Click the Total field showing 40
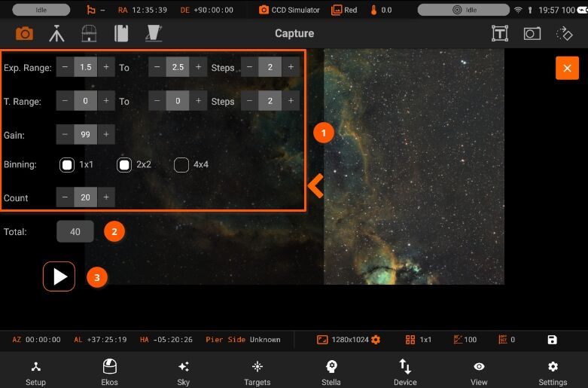The image size is (588, 388). 75,231
